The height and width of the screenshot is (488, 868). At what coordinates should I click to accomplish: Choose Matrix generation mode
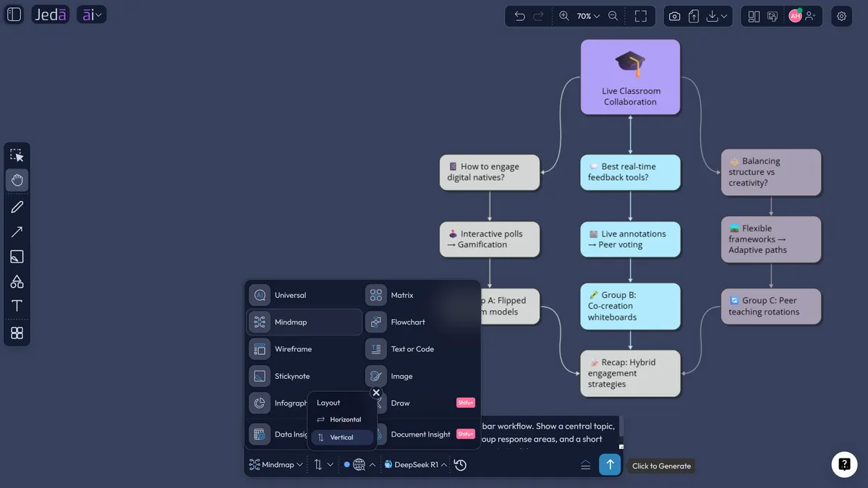[x=421, y=295]
